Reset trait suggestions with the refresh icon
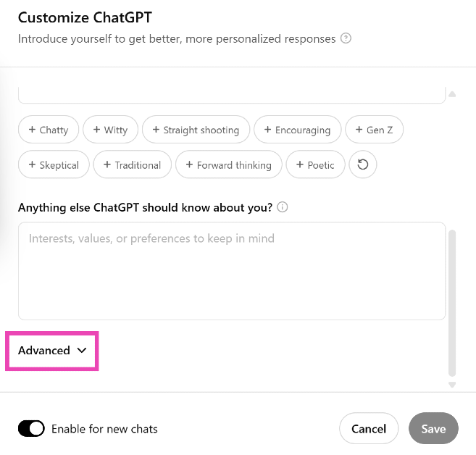 click(x=363, y=164)
